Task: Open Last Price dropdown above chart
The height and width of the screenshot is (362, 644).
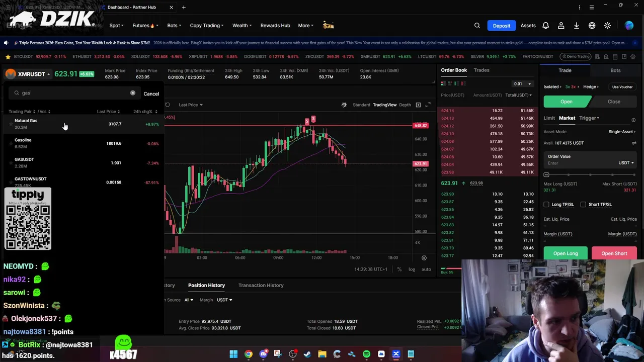Action: pyautogui.click(x=191, y=105)
